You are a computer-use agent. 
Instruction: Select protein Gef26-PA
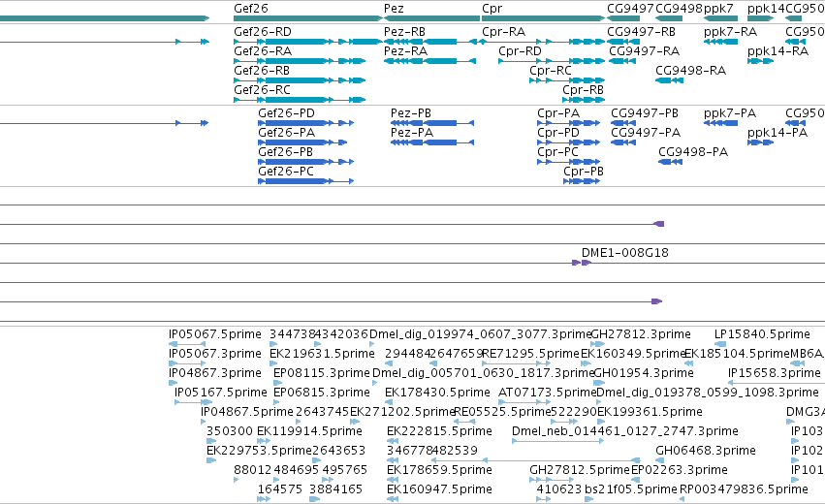click(x=286, y=133)
